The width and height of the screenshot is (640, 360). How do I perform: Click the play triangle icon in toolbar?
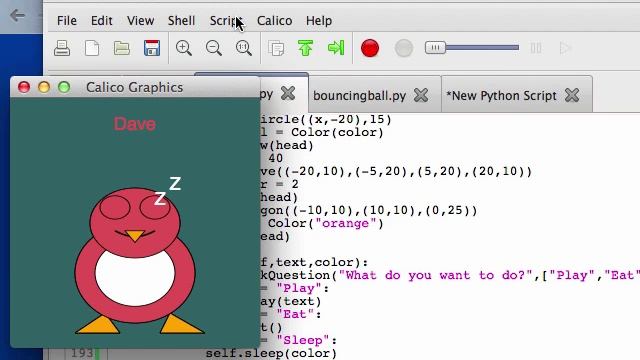565,48
